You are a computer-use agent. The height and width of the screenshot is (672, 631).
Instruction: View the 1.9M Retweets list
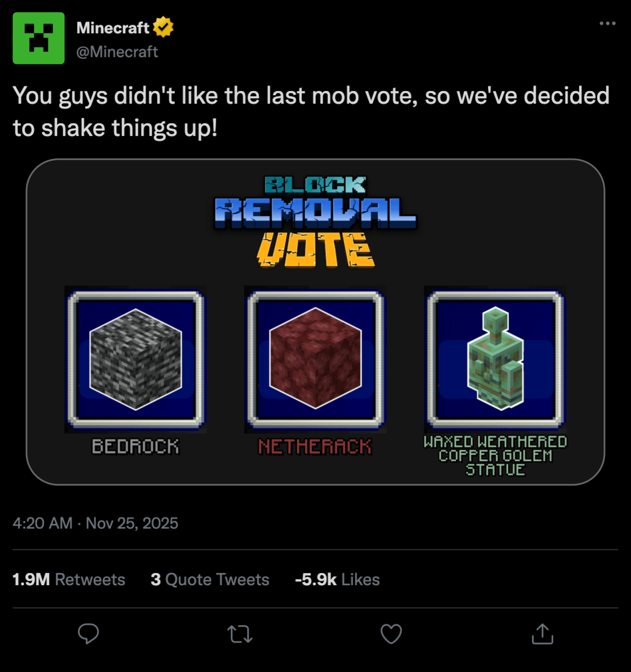69,579
